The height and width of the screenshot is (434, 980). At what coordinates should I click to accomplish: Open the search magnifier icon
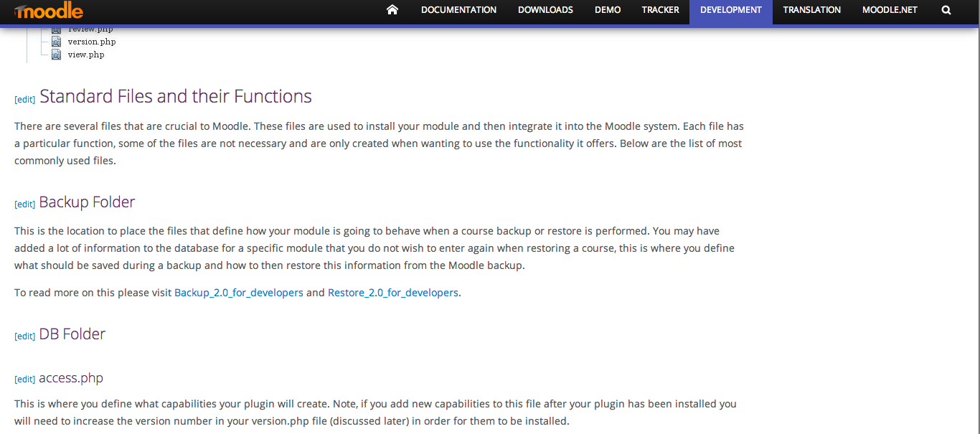click(946, 10)
